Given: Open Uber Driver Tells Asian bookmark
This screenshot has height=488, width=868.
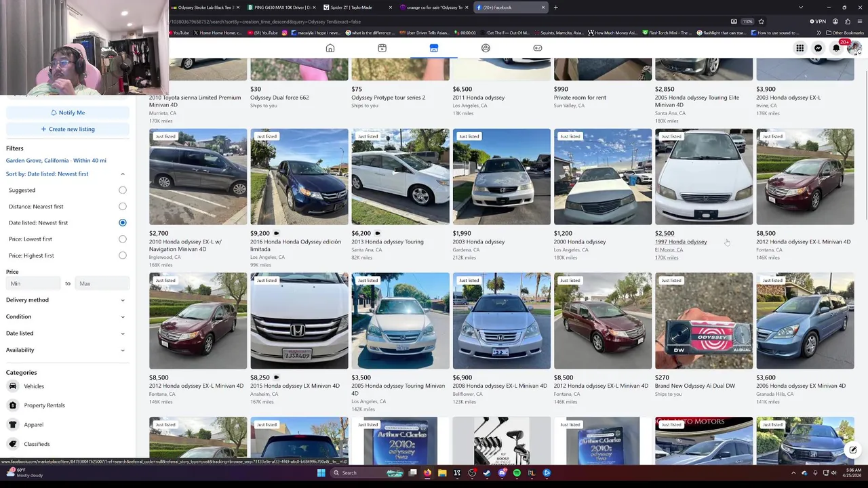Looking at the screenshot, I should [424, 33].
